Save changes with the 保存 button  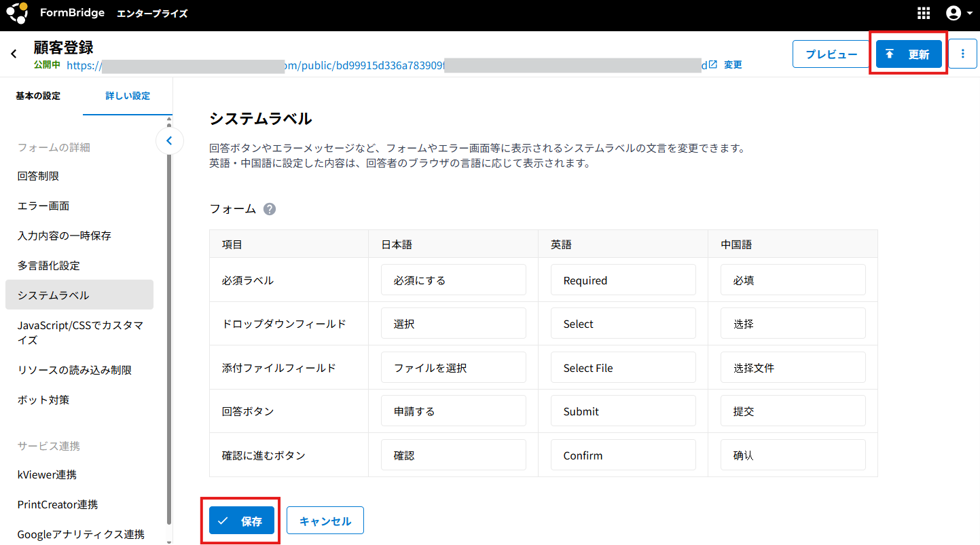click(x=241, y=521)
